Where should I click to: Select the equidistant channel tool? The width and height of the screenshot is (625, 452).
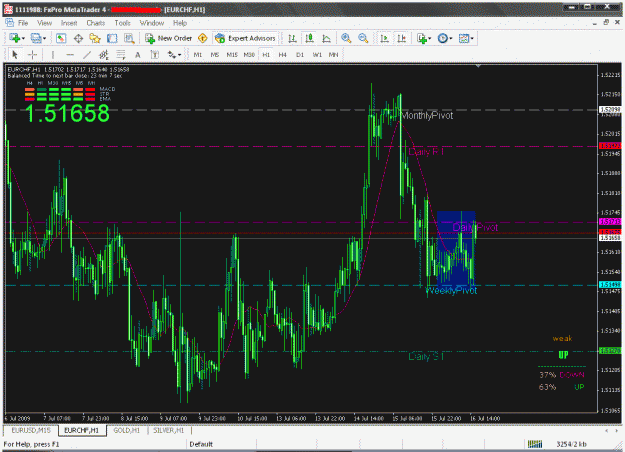pos(104,55)
